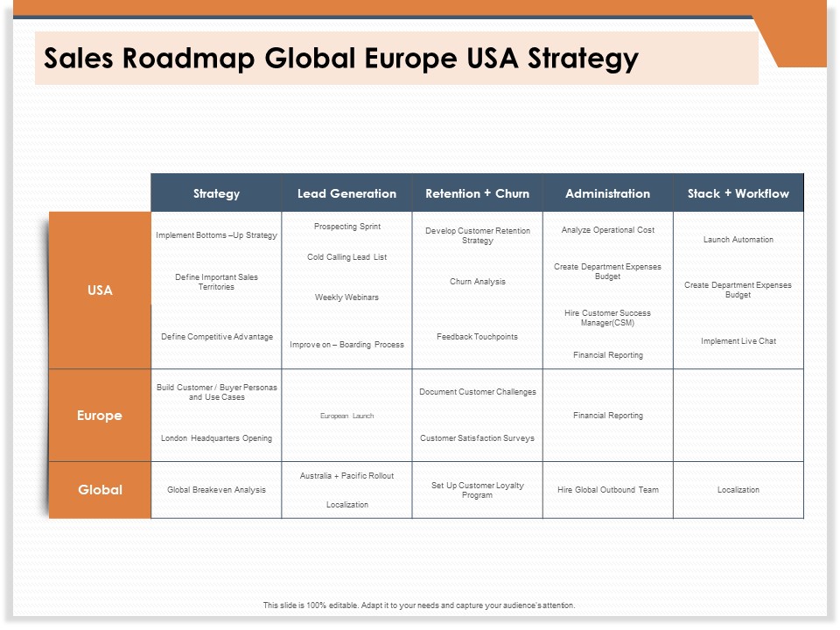Select 'Develop Customer Retention Strategy' text

[478, 235]
